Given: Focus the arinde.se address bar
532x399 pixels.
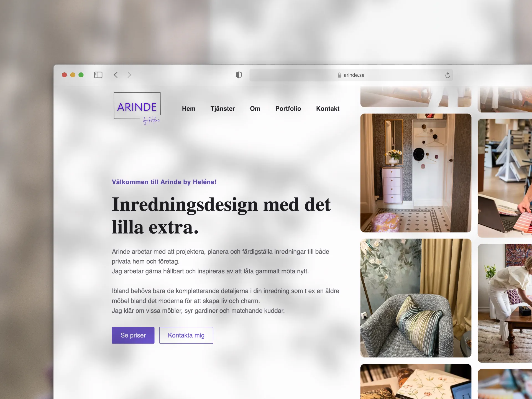Looking at the screenshot, I should (x=351, y=75).
